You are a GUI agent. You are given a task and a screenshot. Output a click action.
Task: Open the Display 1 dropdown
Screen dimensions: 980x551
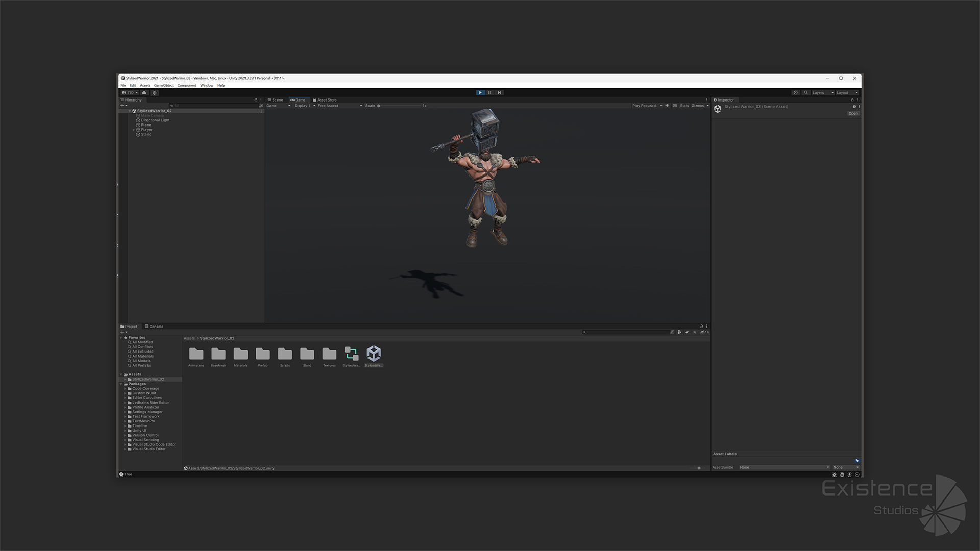click(304, 106)
